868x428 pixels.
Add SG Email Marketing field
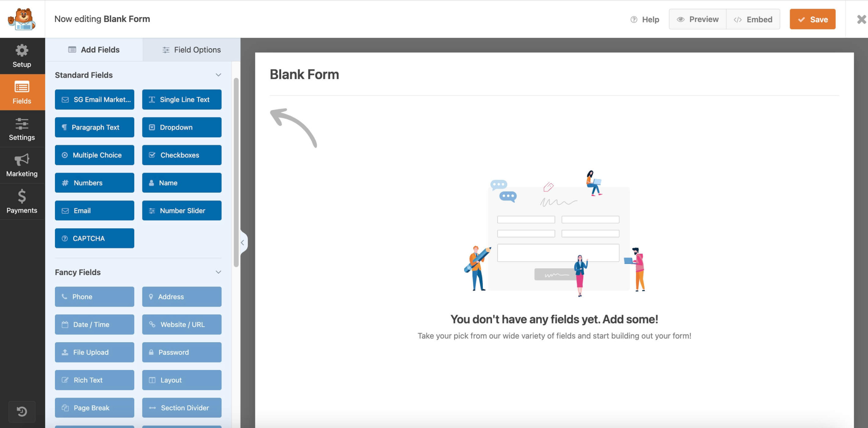(x=95, y=99)
